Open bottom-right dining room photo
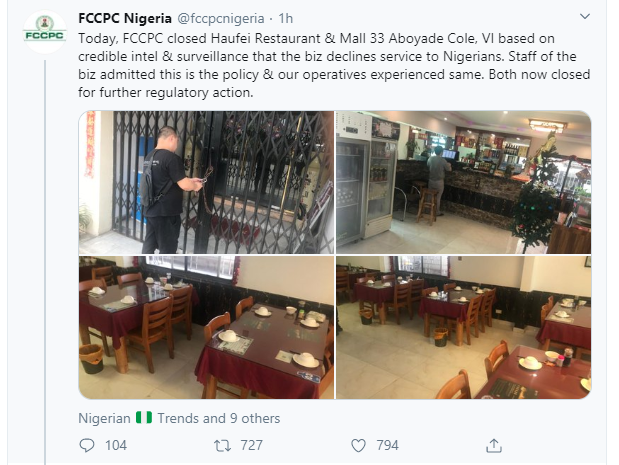This screenshot has height=465, width=619. (462, 327)
